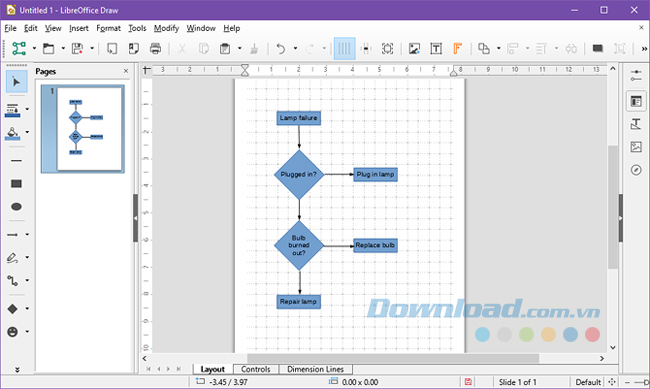Viewport: 650px width, 389px height.
Task: Open the Format menu
Action: [x=109, y=28]
